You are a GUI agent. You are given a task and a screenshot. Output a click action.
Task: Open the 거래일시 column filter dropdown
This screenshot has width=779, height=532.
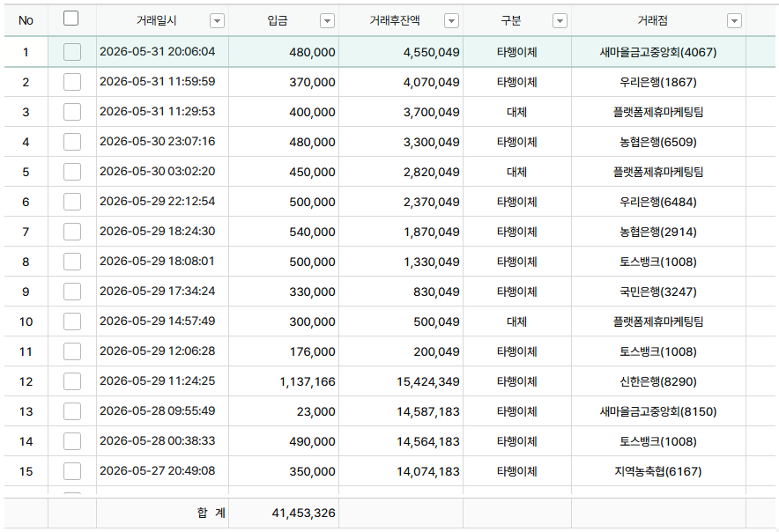pyautogui.click(x=217, y=21)
